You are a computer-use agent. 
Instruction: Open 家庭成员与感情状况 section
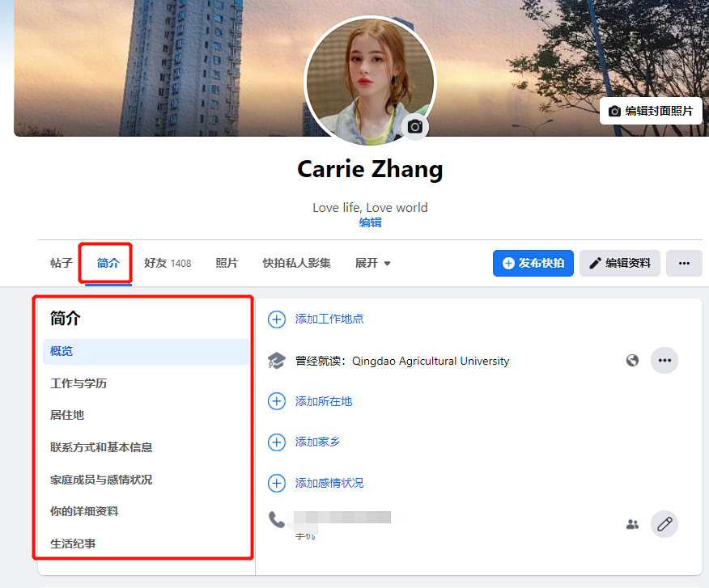[100, 479]
